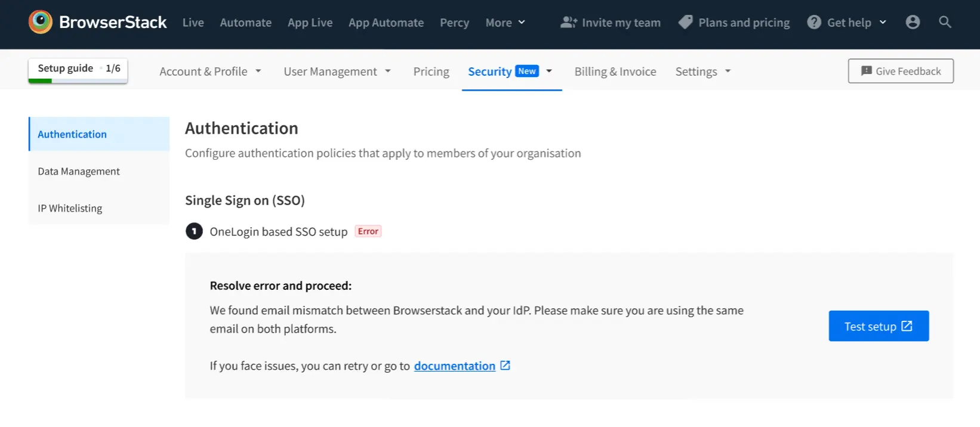Image resolution: width=980 pixels, height=427 pixels.
Task: Expand the User Management dropdown
Action: pos(337,72)
